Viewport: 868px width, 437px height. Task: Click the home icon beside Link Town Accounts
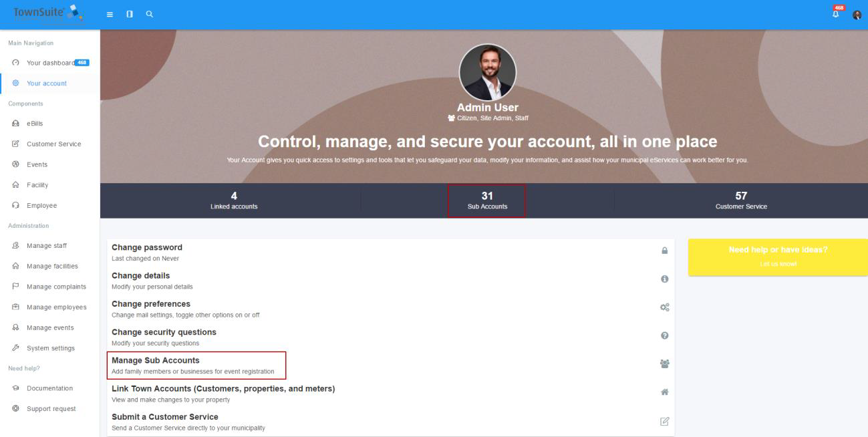point(664,392)
